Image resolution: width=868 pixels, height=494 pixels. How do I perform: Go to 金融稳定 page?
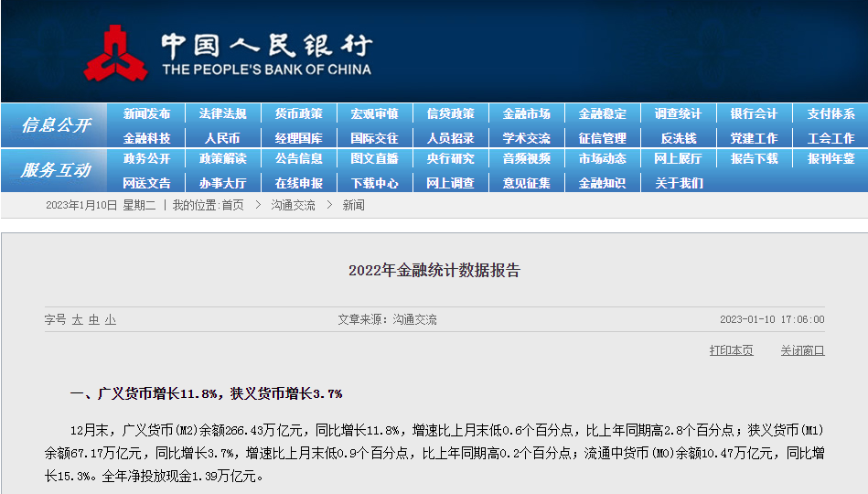point(602,114)
